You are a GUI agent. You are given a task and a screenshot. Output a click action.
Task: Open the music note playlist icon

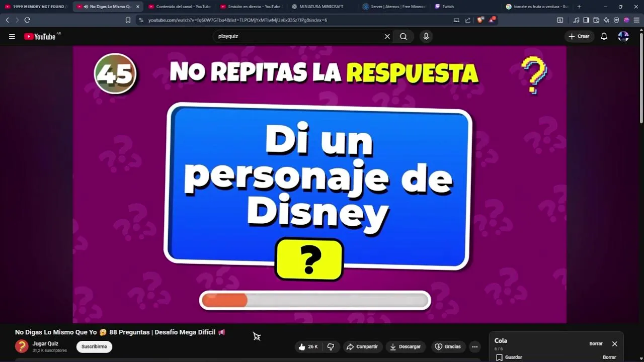[x=576, y=20]
